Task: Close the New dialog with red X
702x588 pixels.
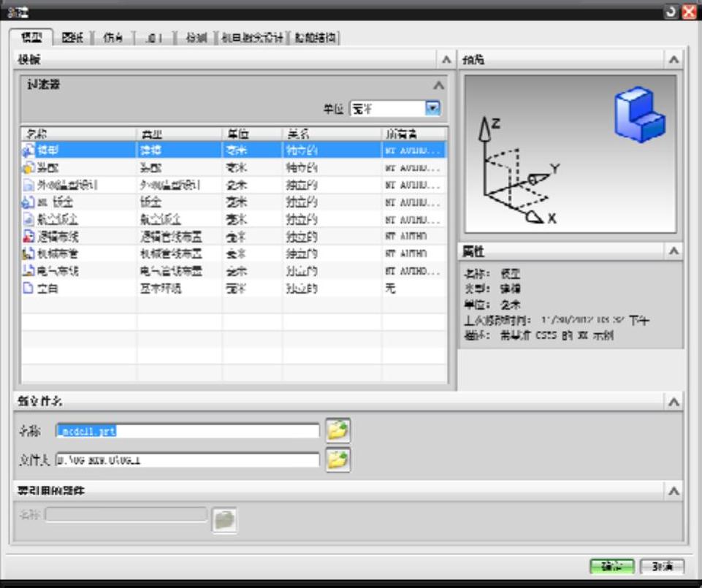Action: pyautogui.click(x=689, y=12)
